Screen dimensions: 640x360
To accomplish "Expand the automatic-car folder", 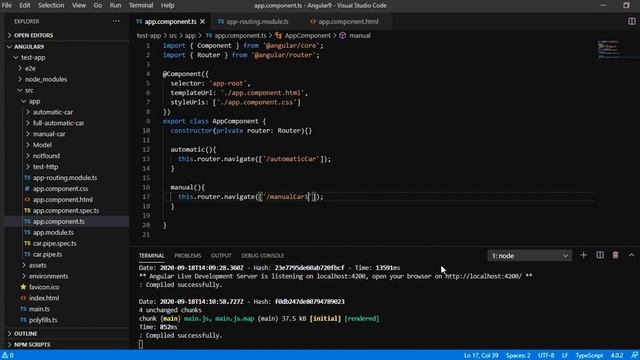I will [x=53, y=112].
